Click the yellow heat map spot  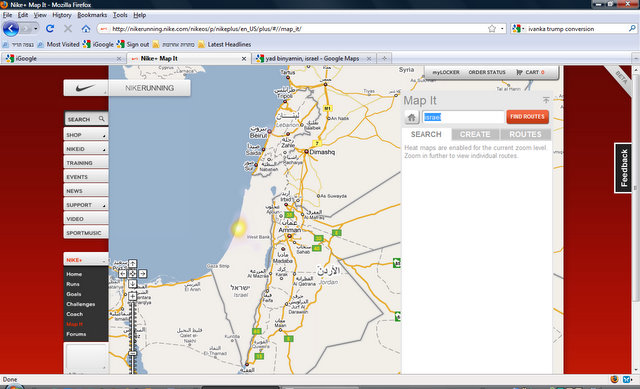[x=239, y=228]
